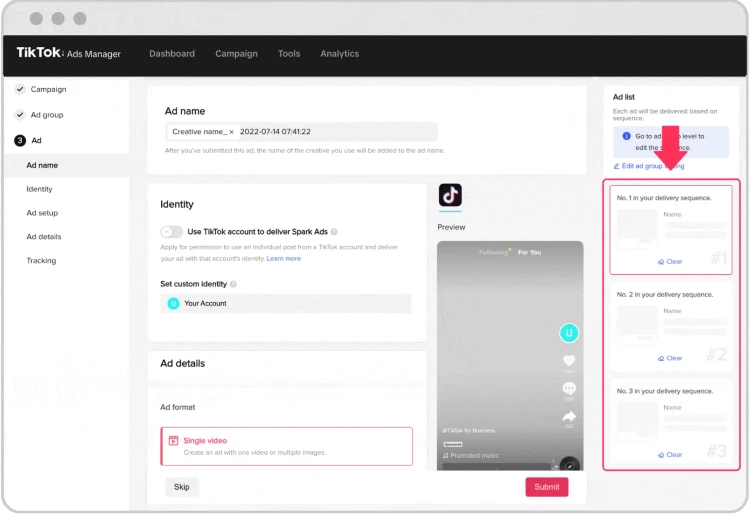Open the Tools menu
This screenshot has height=515, width=750.
coord(289,54)
